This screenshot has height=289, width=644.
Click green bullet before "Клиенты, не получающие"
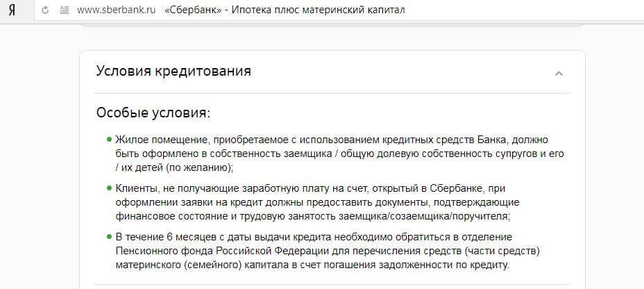point(109,188)
